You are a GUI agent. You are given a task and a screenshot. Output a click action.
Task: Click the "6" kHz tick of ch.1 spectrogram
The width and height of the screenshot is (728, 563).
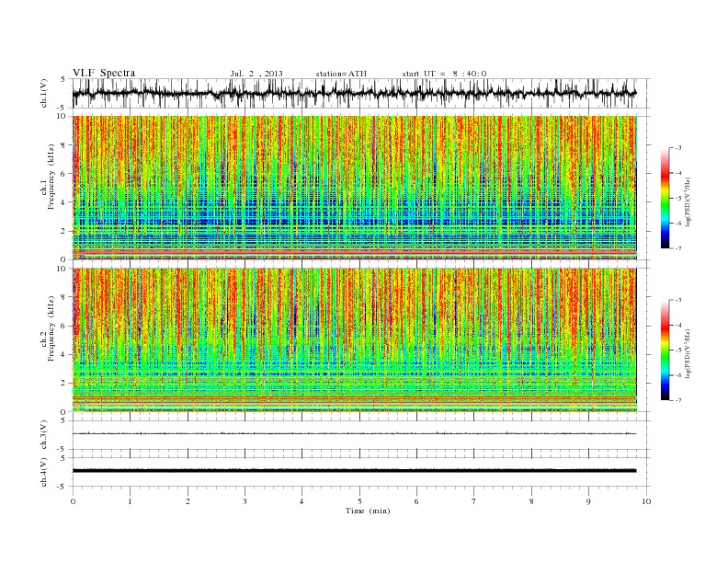click(x=64, y=173)
